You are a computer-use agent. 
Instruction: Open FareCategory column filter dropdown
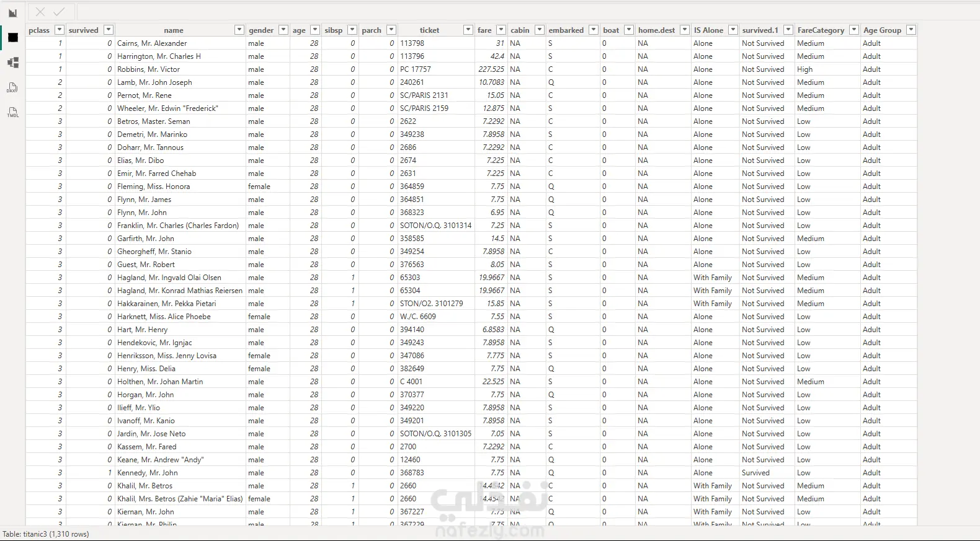pyautogui.click(x=854, y=30)
